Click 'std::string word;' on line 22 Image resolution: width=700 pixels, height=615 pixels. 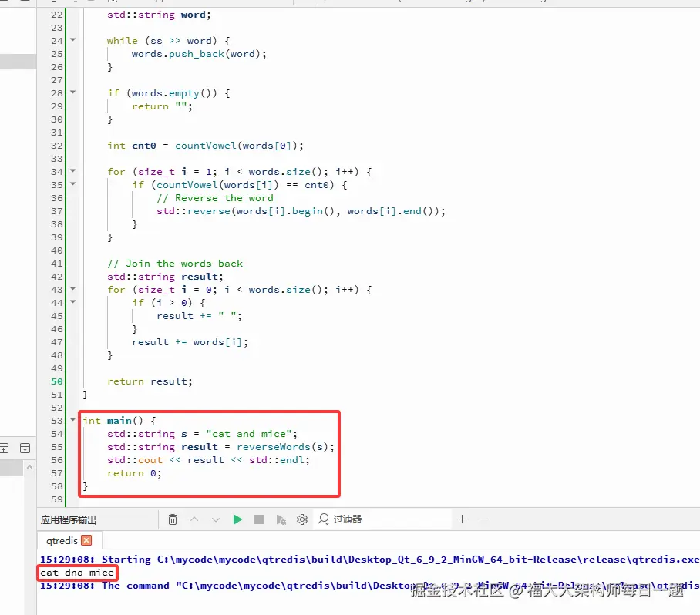tap(159, 15)
